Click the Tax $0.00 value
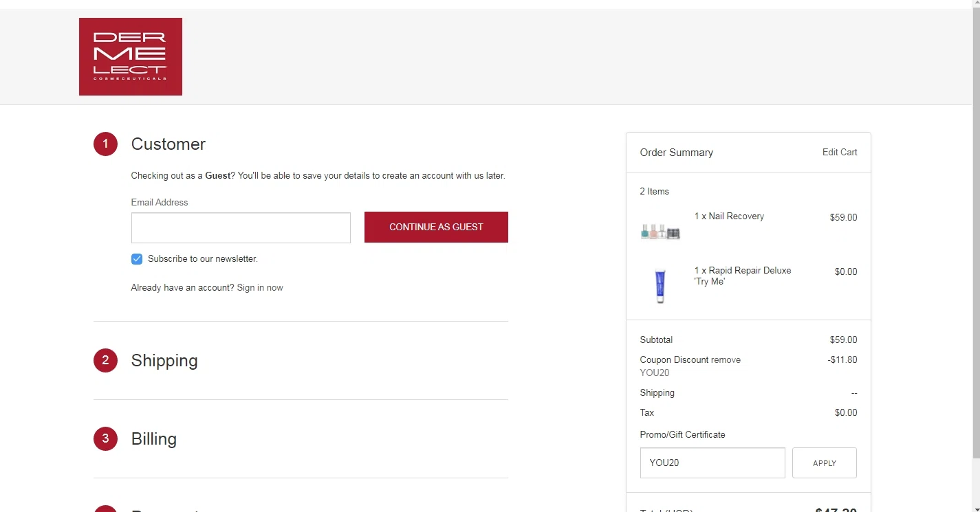 [x=846, y=413]
